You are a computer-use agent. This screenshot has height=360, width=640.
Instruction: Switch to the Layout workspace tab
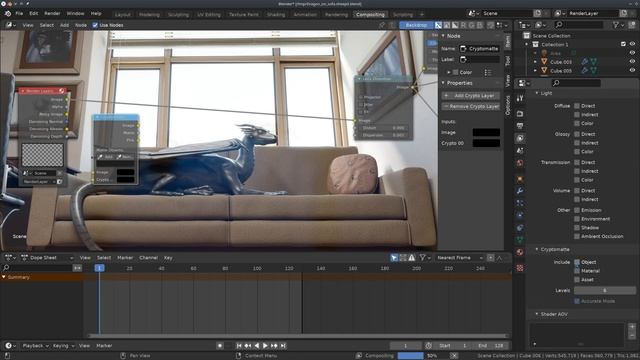122,14
